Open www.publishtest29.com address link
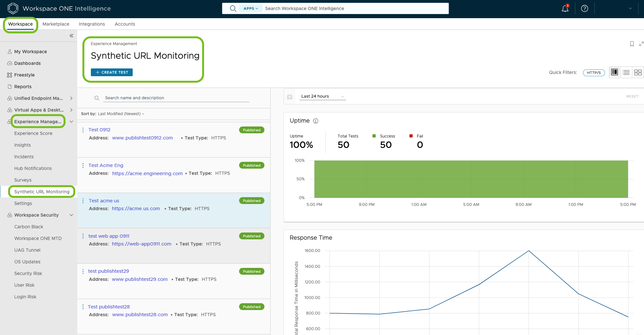The width and height of the screenshot is (644, 335). (140, 279)
